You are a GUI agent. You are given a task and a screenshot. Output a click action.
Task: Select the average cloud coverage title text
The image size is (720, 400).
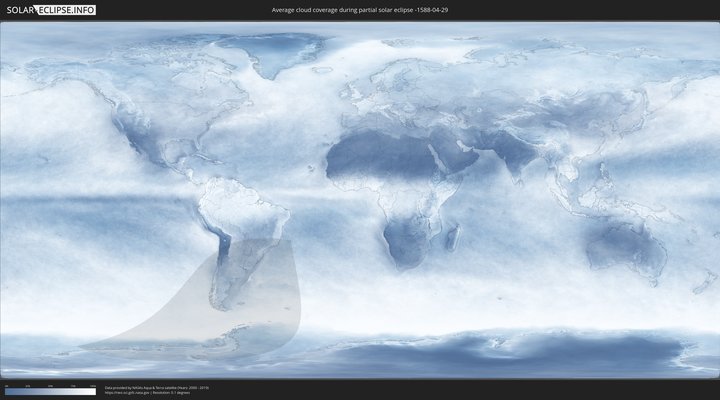359,9
